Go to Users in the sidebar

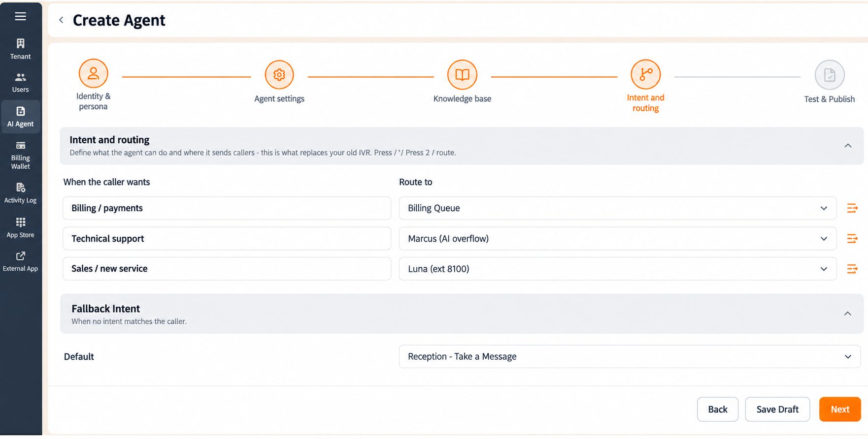(x=20, y=83)
